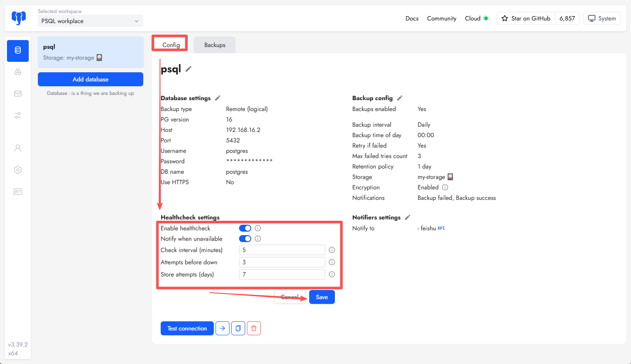Click the Add database button
The height and width of the screenshot is (364, 631).
91,79
